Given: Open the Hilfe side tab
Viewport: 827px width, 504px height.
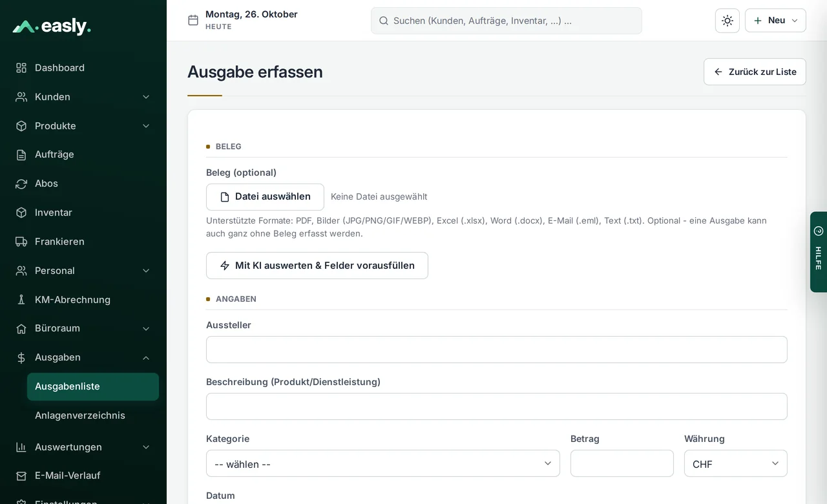Looking at the screenshot, I should pos(819,252).
